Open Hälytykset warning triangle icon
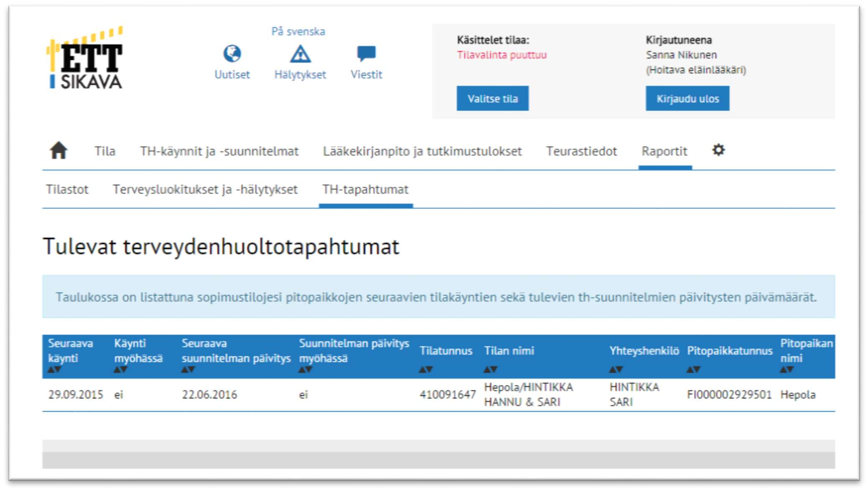The width and height of the screenshot is (868, 491). tap(300, 54)
